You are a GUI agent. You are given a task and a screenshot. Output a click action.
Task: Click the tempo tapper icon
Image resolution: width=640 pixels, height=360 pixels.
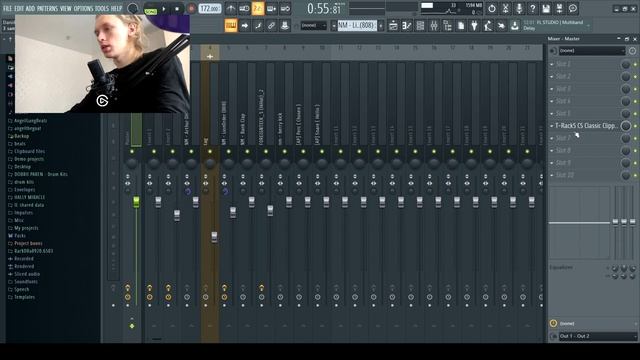[x=488, y=26]
